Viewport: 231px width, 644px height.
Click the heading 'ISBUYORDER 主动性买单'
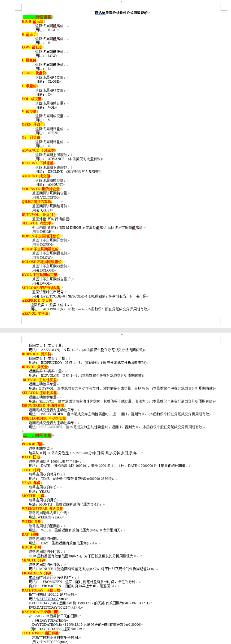click(43, 406)
